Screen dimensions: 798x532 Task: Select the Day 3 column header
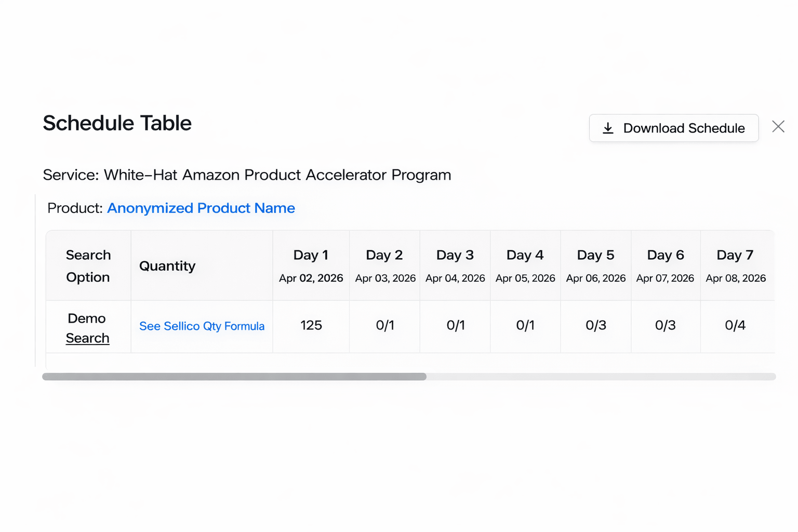click(x=455, y=255)
